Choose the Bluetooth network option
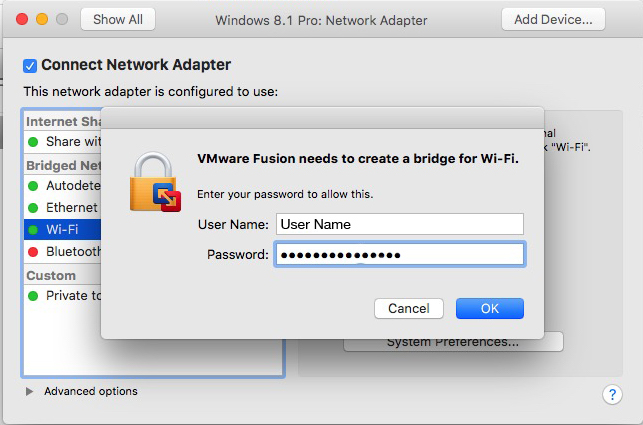Viewport: 643px width, 425px height. click(62, 251)
